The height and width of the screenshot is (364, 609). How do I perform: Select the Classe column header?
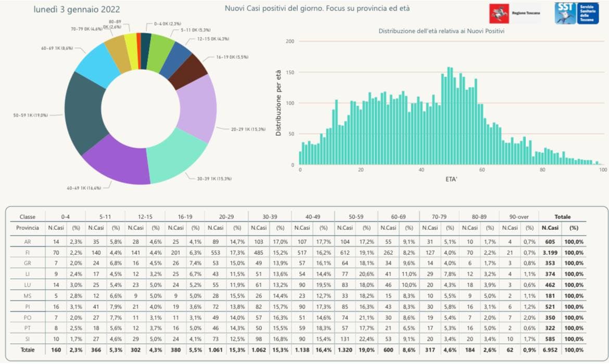point(27,217)
